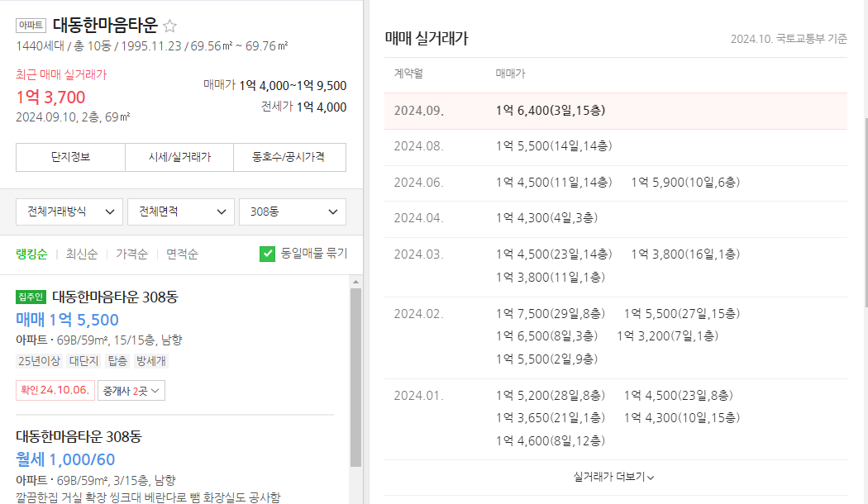Click the page scrollbar on the right edge
The width and height of the screenshot is (868, 504).
pyautogui.click(x=866, y=213)
